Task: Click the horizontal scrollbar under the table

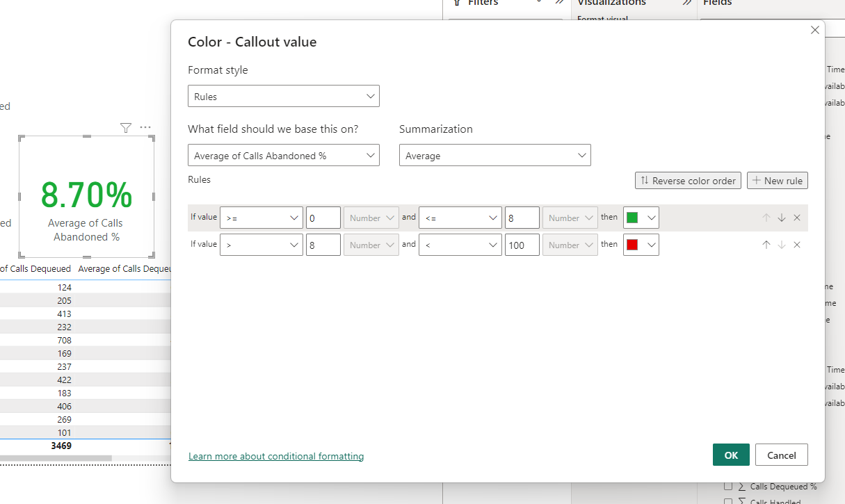Action: [x=56, y=458]
